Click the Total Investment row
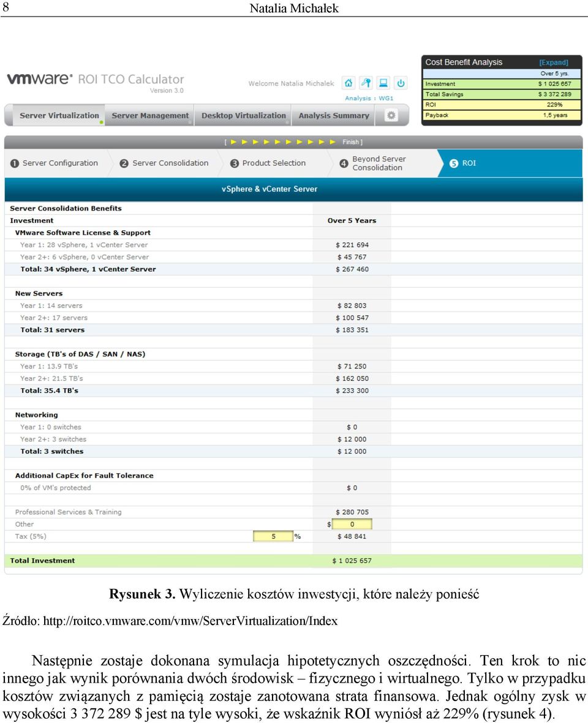Screen dimensions: 588x723 point(293,561)
